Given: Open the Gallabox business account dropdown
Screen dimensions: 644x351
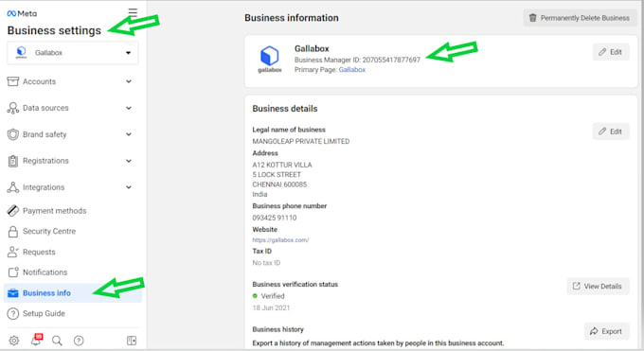Looking at the screenshot, I should [x=73, y=53].
